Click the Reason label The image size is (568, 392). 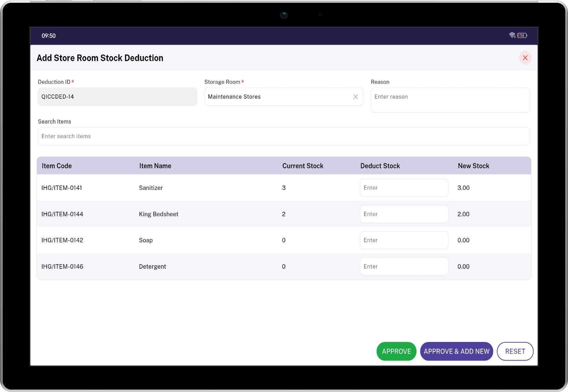(x=380, y=82)
